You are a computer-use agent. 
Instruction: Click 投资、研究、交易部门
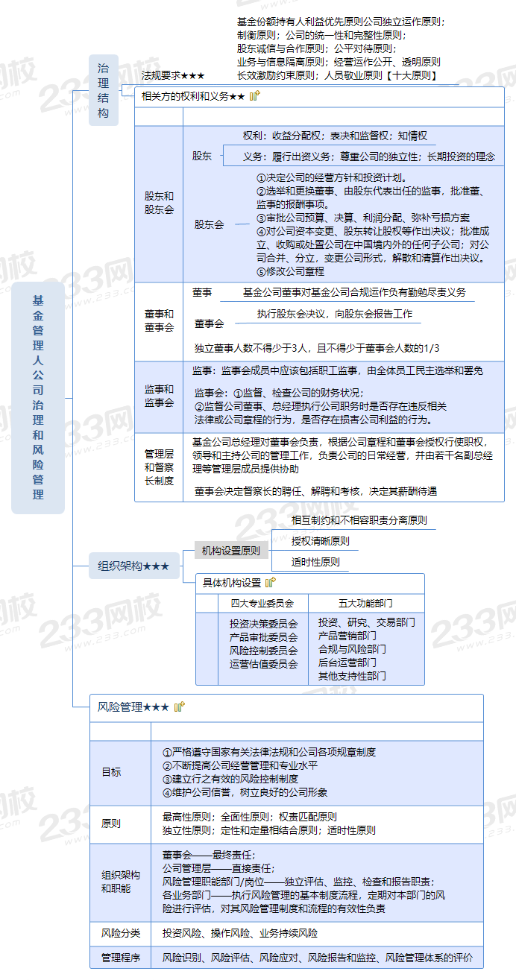367,622
